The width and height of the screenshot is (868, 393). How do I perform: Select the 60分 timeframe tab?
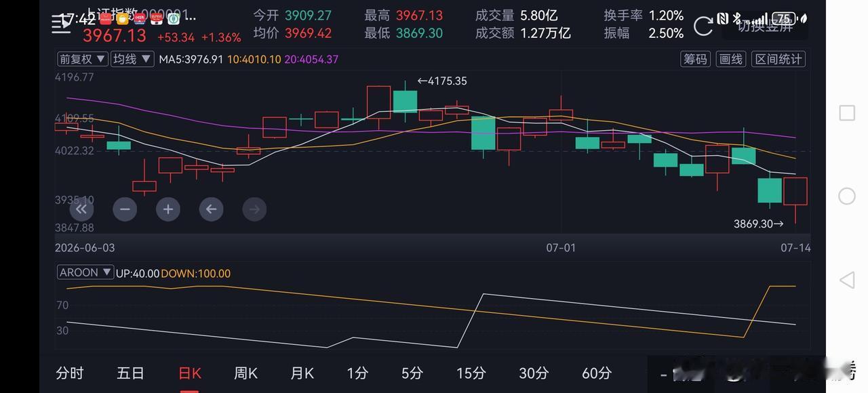[x=597, y=373]
